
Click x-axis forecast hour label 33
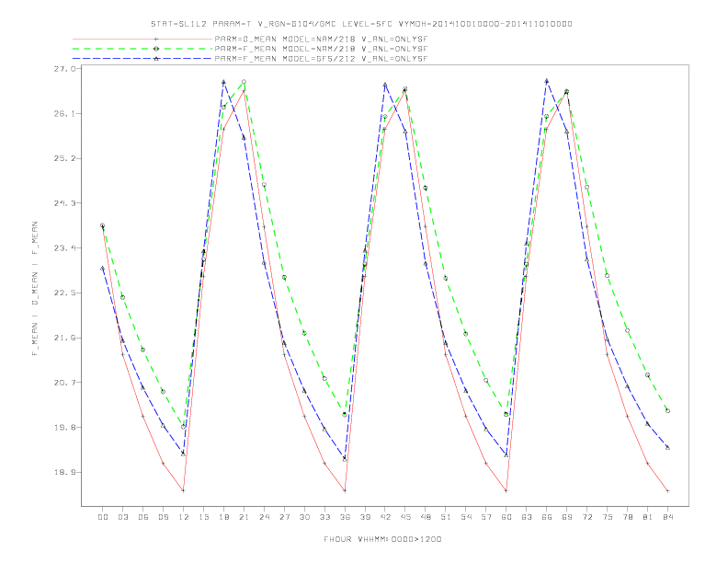pos(324,517)
